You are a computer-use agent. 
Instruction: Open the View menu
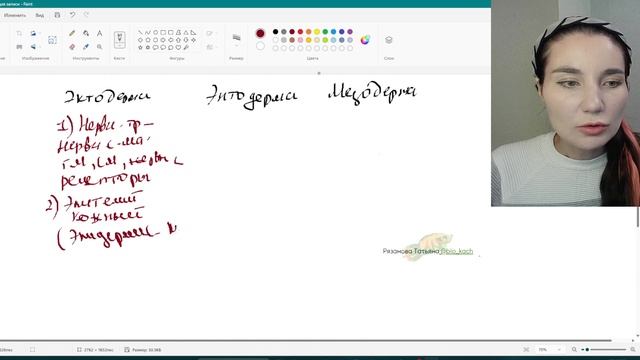[40, 15]
